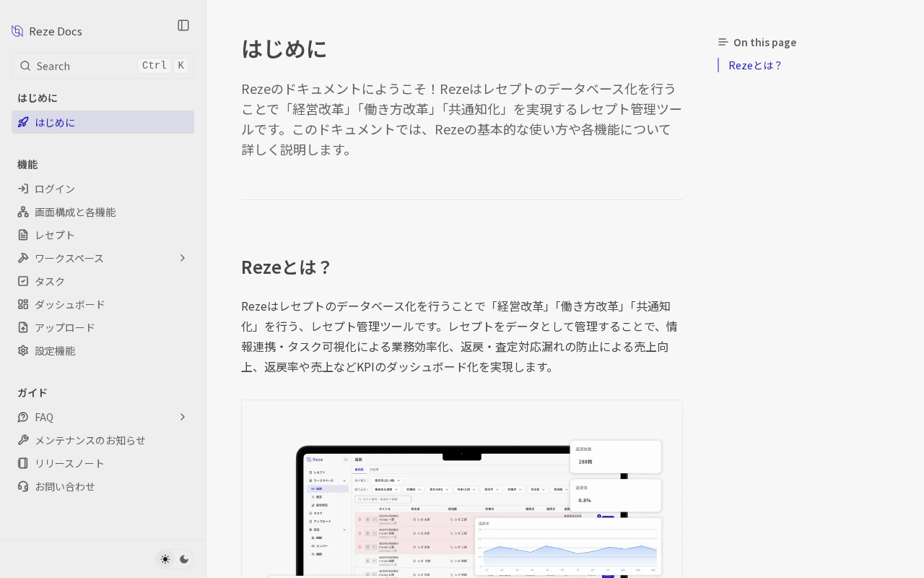Screen dimensions: 924x578
Task: Click the Rezeとは？ section heading
Action: [x=286, y=267]
